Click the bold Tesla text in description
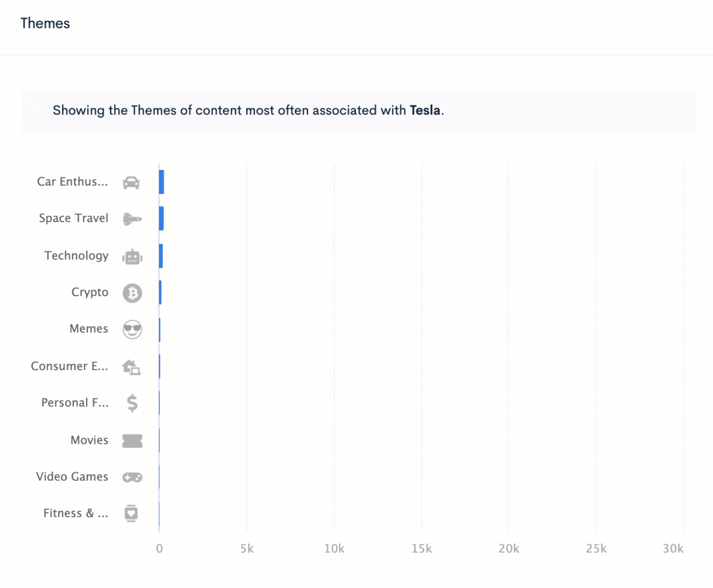Screen dimensions: 713x588 (425, 111)
